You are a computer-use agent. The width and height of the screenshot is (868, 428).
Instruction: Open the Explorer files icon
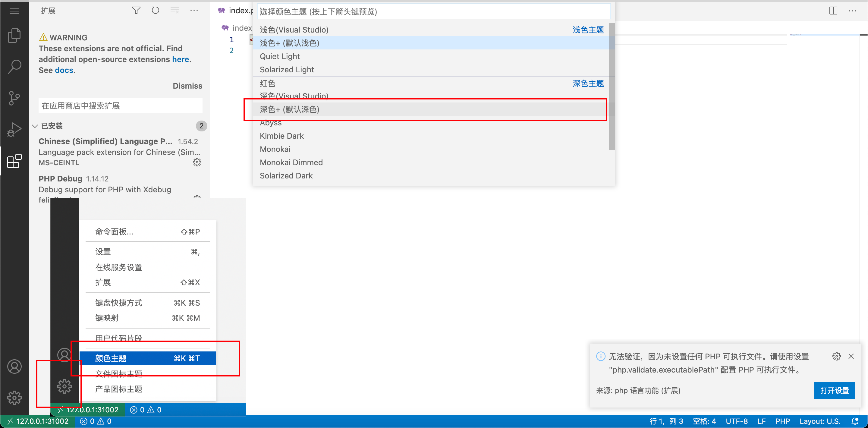tap(14, 35)
